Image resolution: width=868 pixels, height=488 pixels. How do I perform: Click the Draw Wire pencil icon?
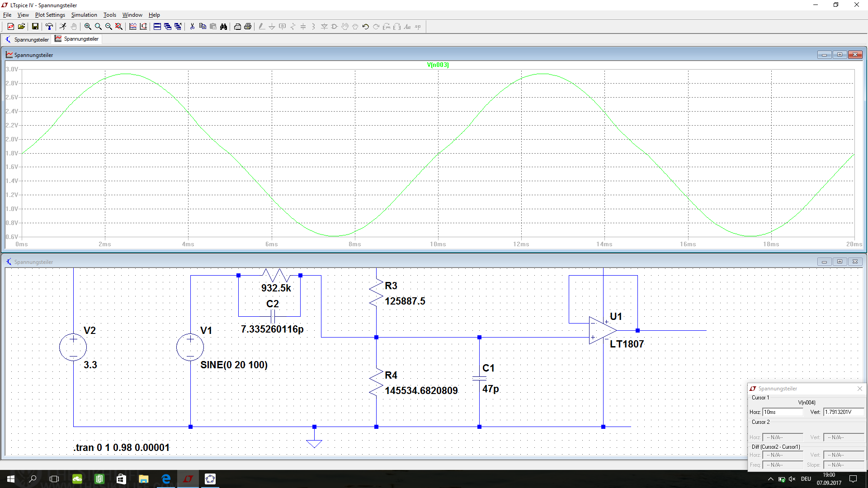pos(261,27)
